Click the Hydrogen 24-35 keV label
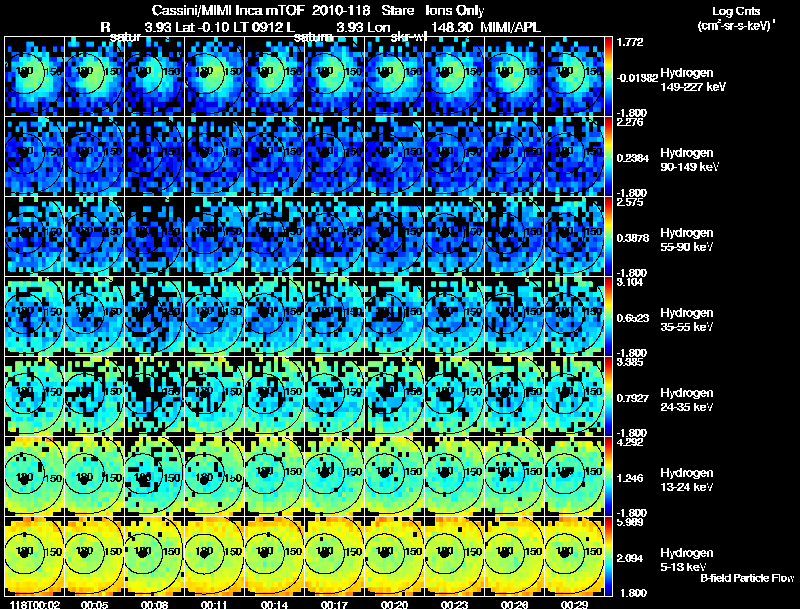Viewport: 800px width, 609px height. tap(687, 400)
